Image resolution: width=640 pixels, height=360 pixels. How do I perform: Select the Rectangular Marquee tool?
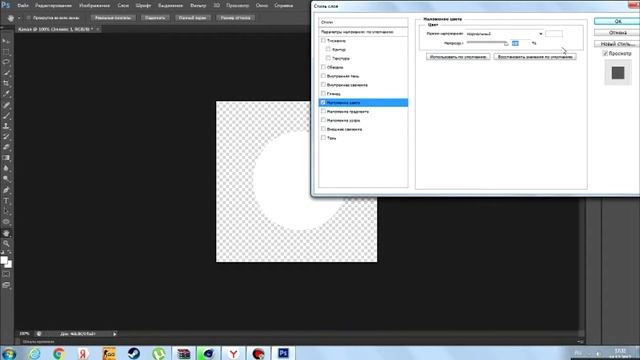coord(6,52)
